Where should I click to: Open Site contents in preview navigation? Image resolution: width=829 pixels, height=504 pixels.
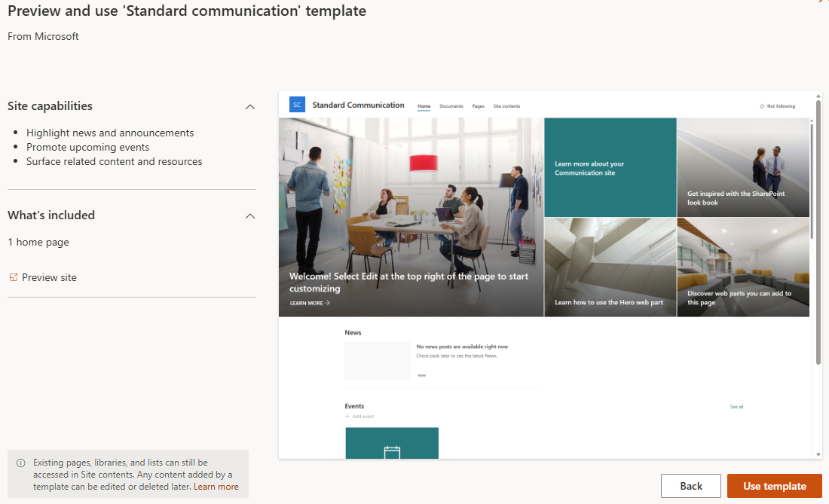point(506,106)
